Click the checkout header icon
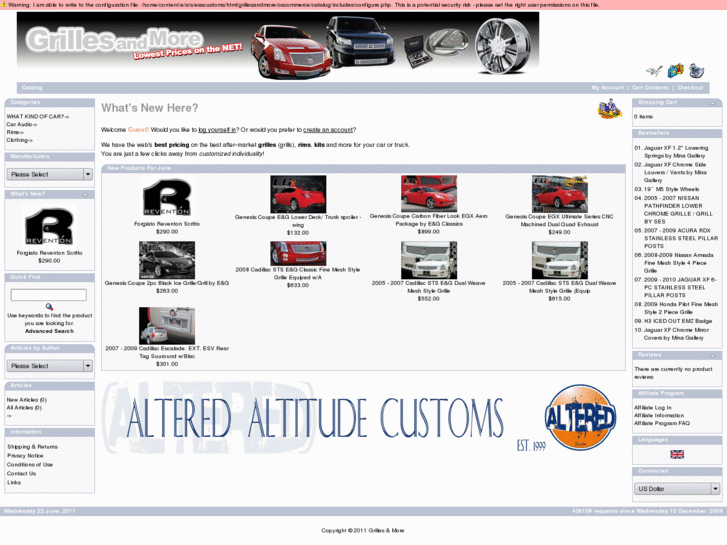This screenshot has height=545, width=727. click(x=696, y=71)
